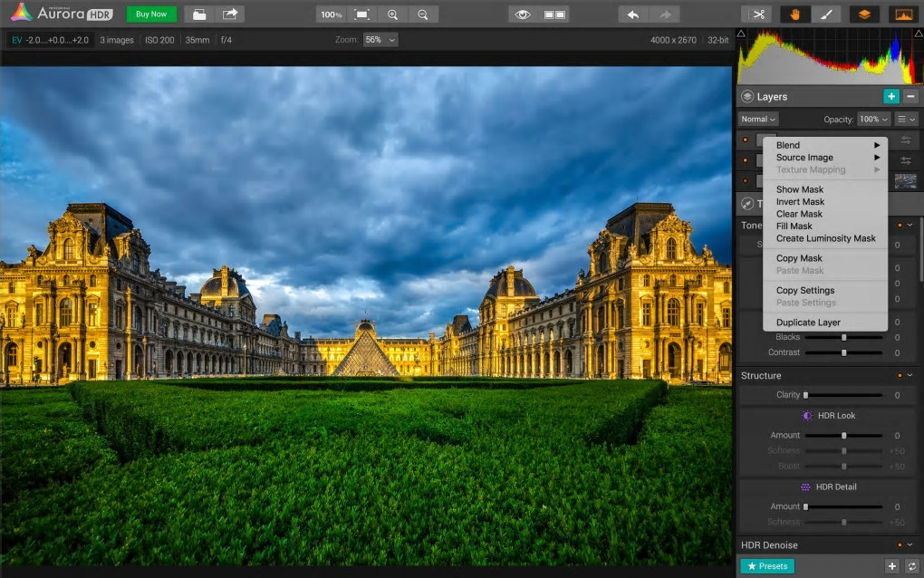Click the Layers panel header icon
Screen dimensions: 924x578
pos(747,97)
